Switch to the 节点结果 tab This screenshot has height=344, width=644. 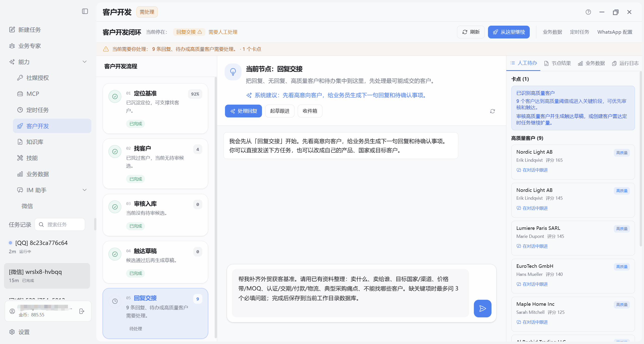[x=557, y=63]
